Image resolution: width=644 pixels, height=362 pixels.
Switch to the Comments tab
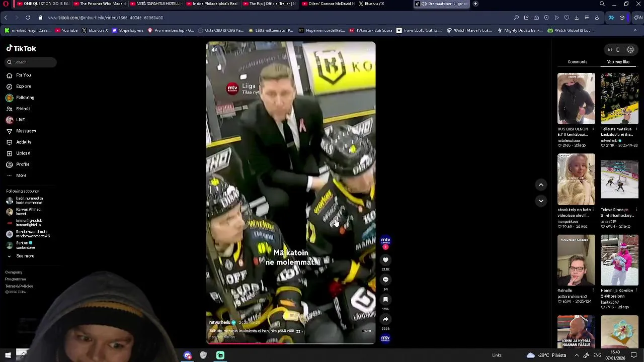coord(577,62)
